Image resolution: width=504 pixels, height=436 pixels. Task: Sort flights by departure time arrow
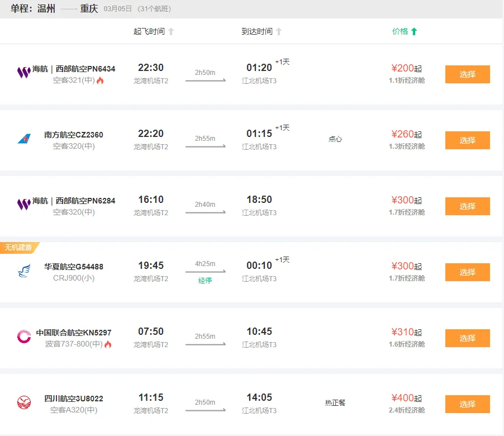click(171, 32)
